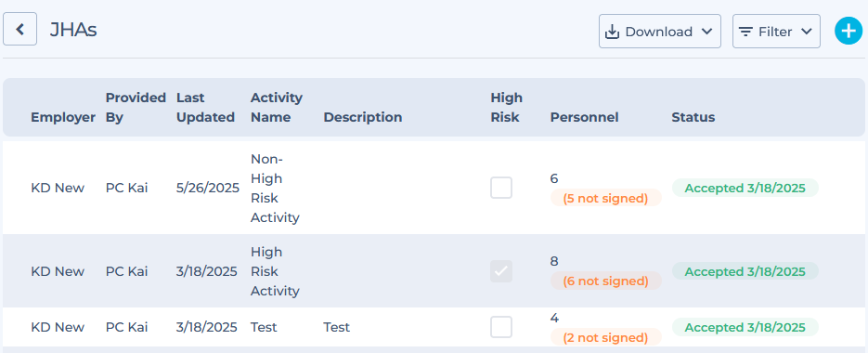Open the High Risk Activity row name
Viewport: 868px width, 353px height.
pyautogui.click(x=275, y=271)
